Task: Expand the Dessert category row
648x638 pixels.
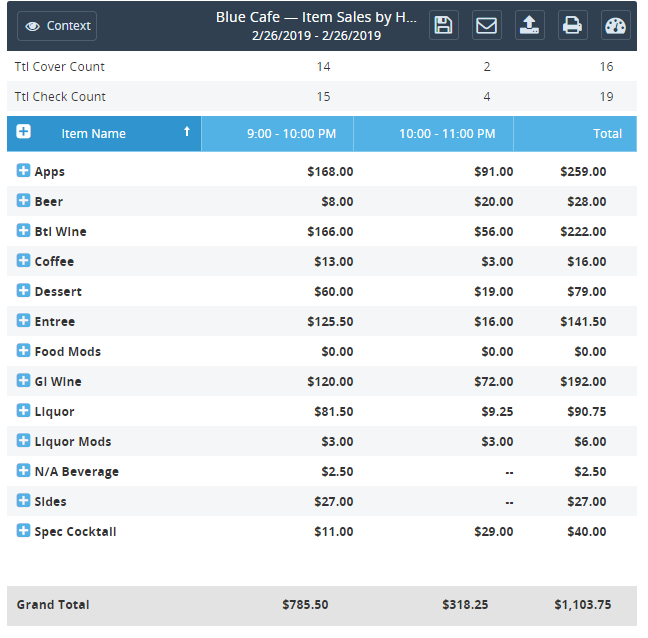Action: [24, 291]
